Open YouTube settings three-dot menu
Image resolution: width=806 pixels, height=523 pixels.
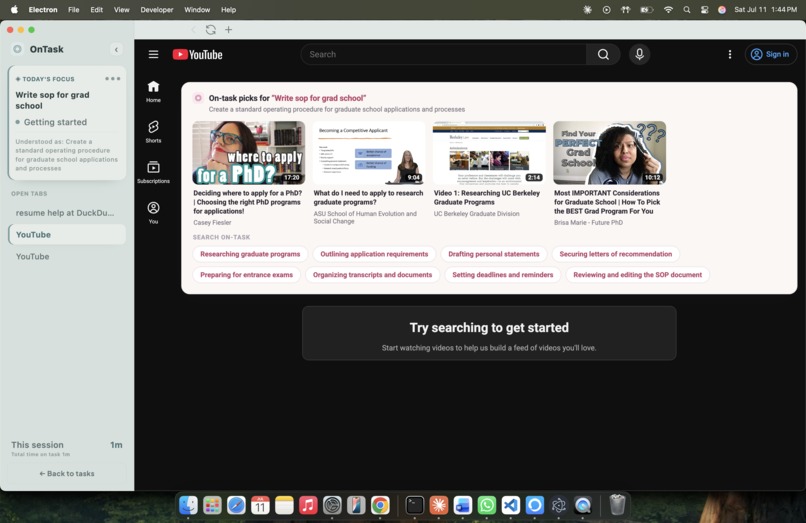tap(729, 55)
